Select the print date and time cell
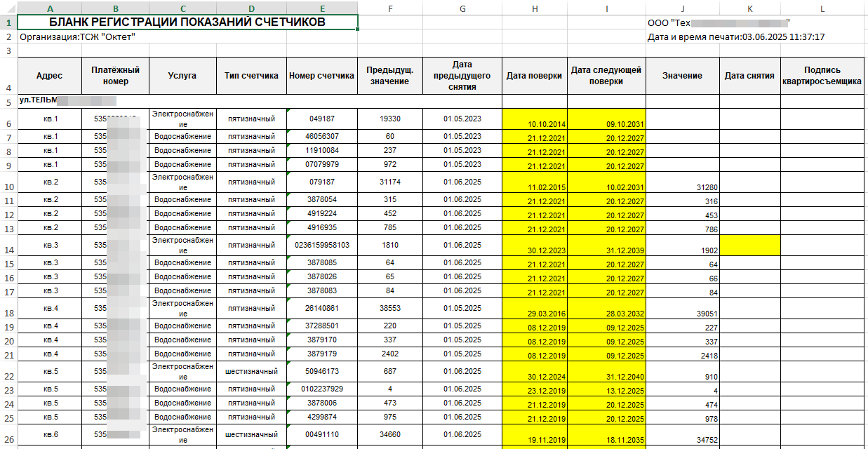868x449 pixels. (x=735, y=36)
